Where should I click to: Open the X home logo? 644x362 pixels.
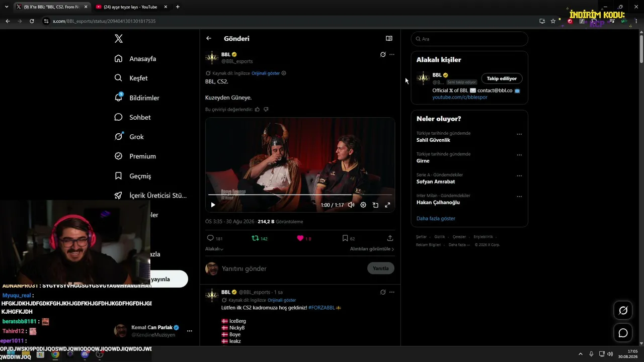click(x=118, y=39)
